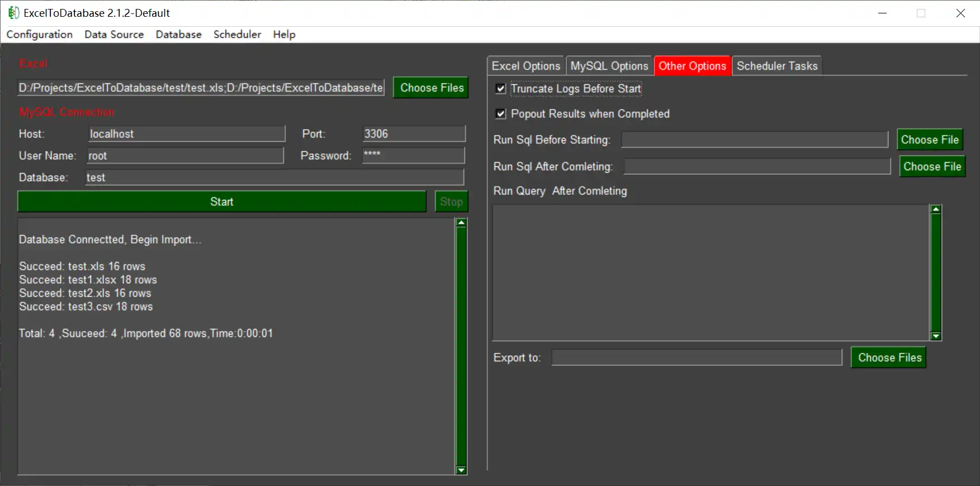This screenshot has height=486, width=980.
Task: Choose File for Run Sql After Comleting
Action: [x=932, y=166]
